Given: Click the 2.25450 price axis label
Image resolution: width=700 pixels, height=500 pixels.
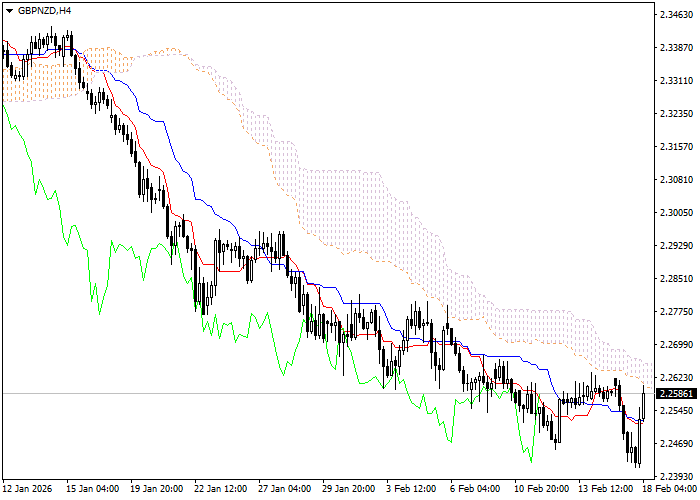Looking at the screenshot, I should click(x=676, y=411).
